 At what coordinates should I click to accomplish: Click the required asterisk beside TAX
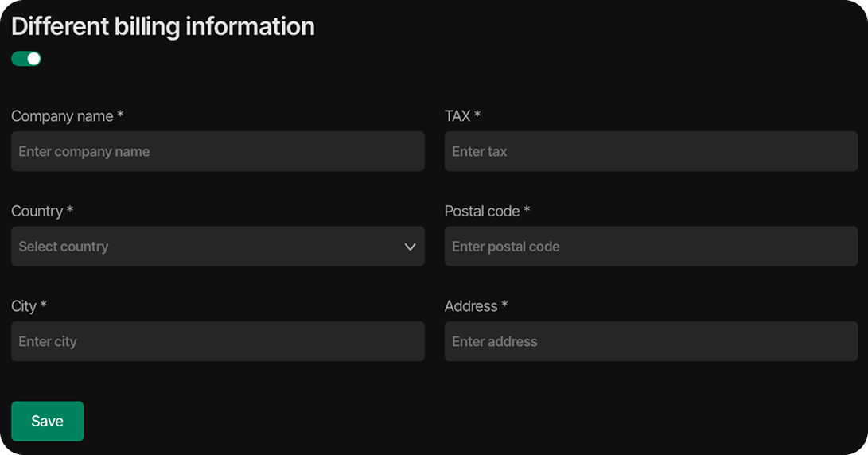pyautogui.click(x=477, y=115)
